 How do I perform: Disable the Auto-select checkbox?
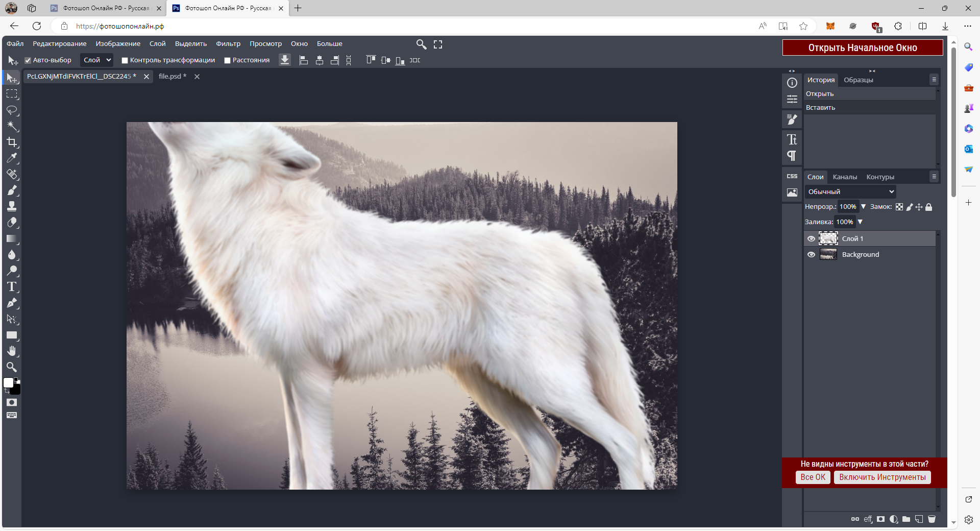(28, 60)
